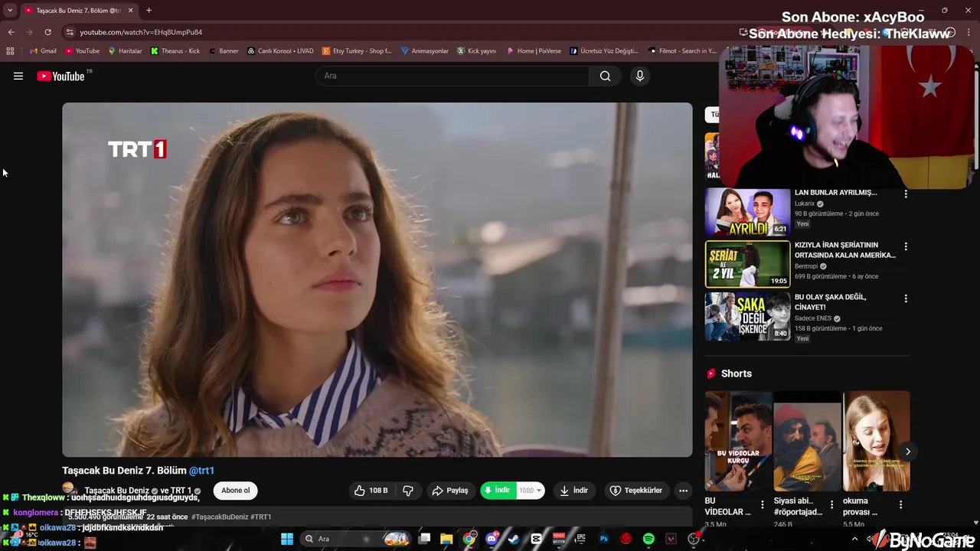Open options for BU VİDEOLAR short

(x=762, y=505)
